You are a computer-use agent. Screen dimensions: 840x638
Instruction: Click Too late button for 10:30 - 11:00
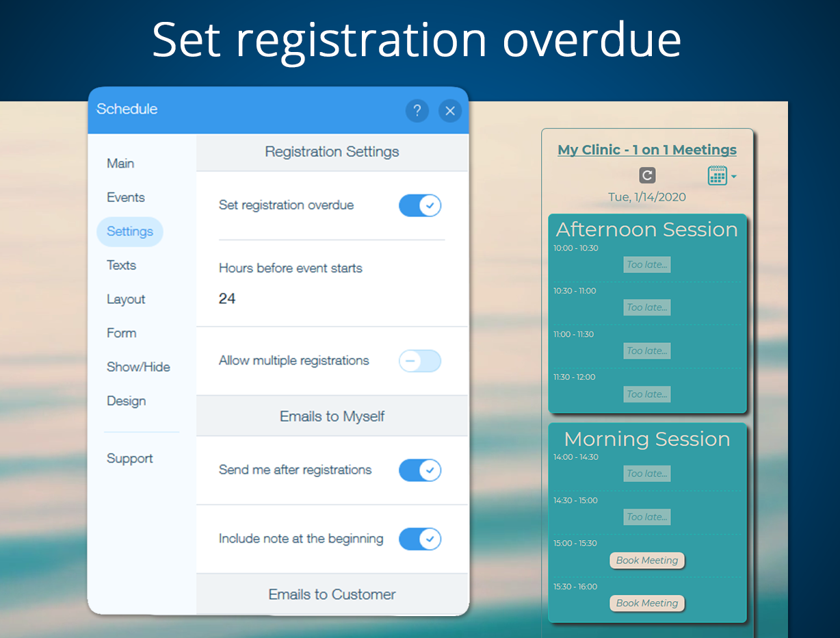(x=647, y=308)
